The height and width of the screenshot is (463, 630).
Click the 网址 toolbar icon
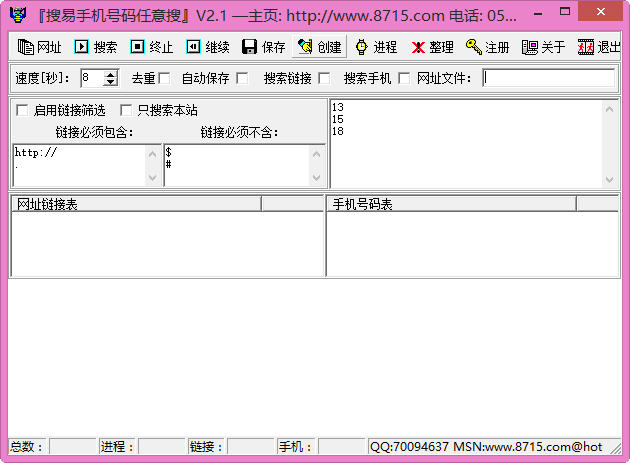pos(26,47)
